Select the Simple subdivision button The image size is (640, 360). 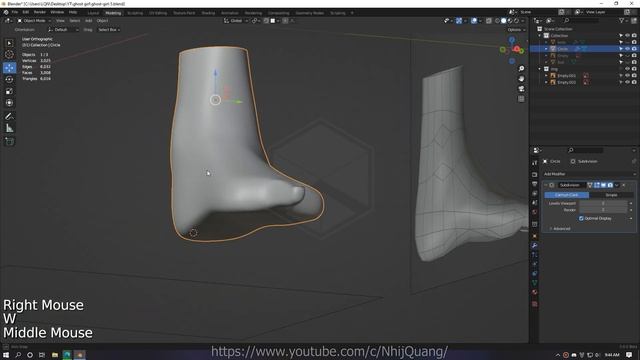(611, 195)
